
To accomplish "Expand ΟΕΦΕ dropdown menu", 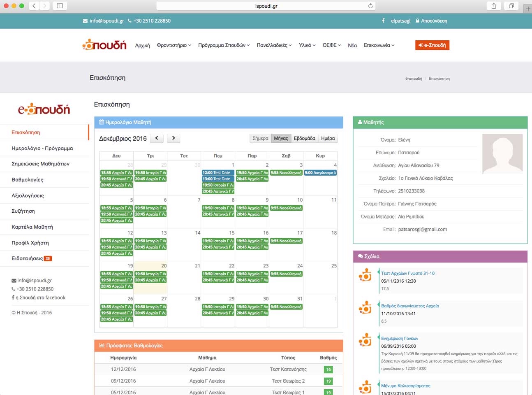I will pyautogui.click(x=332, y=45).
